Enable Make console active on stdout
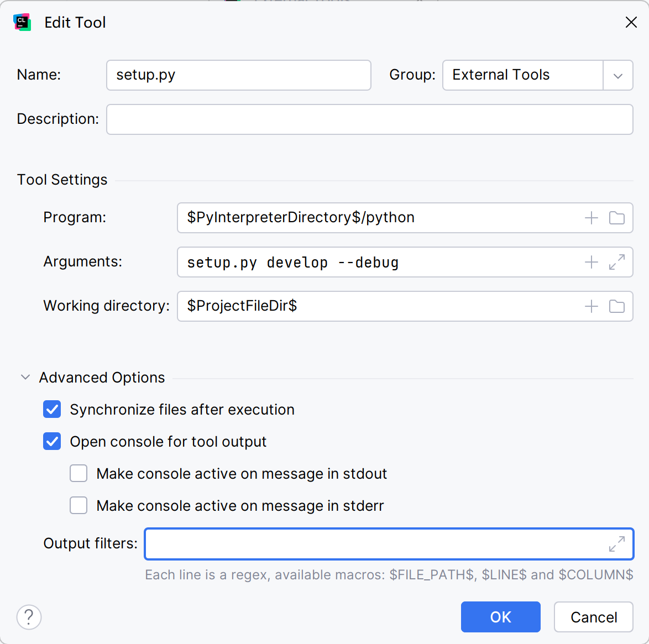Image resolution: width=649 pixels, height=644 pixels. (x=78, y=474)
